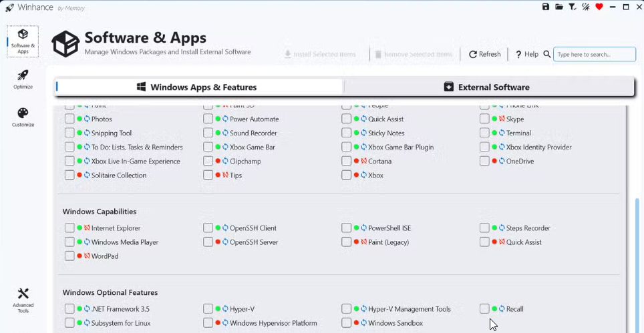644x333 pixels.
Task: Select the Hyper-V checkbox
Action: (208, 309)
